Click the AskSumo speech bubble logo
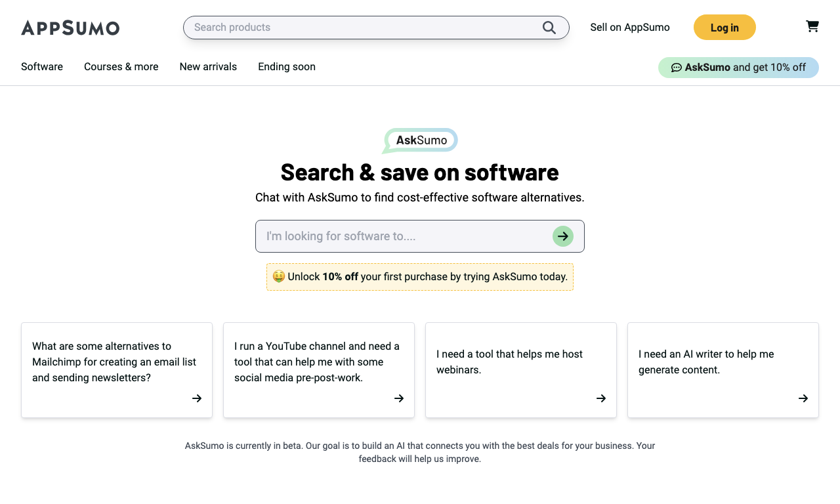The image size is (840, 504). [420, 140]
